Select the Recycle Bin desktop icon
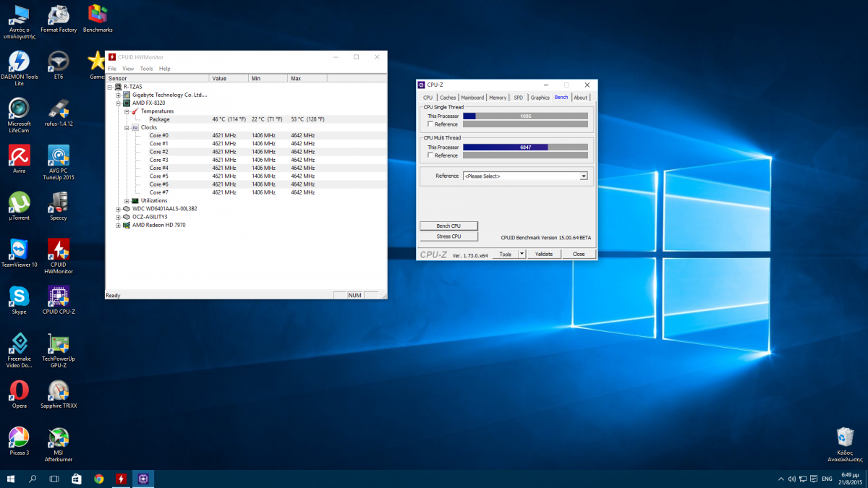Screen dimensions: 868x488 (844, 445)
